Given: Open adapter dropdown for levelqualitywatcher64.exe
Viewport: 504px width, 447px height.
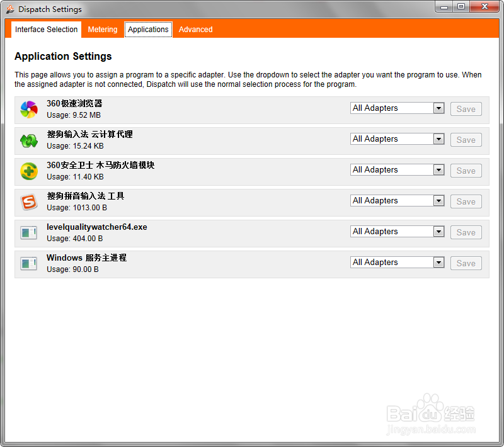Looking at the screenshot, I should pyautogui.click(x=398, y=232).
